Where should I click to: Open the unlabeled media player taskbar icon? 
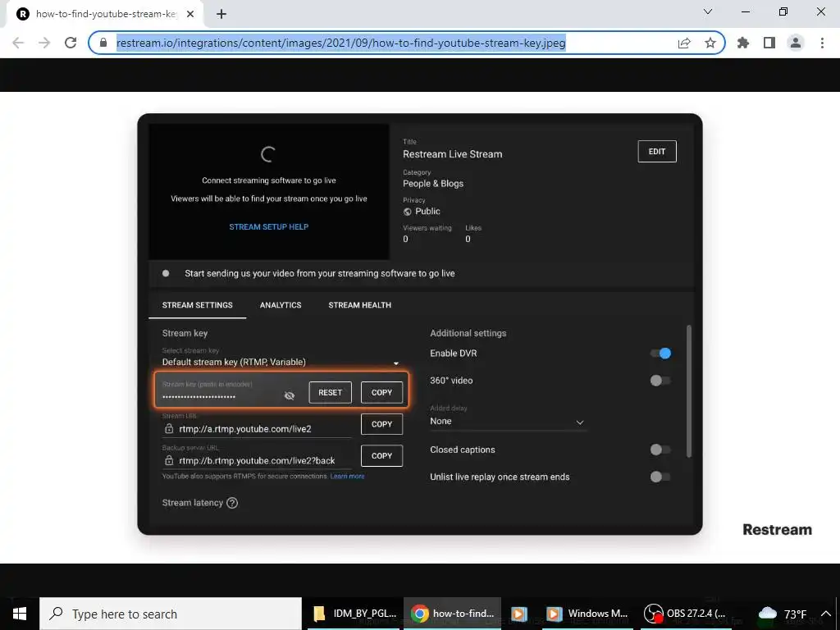[518, 614]
